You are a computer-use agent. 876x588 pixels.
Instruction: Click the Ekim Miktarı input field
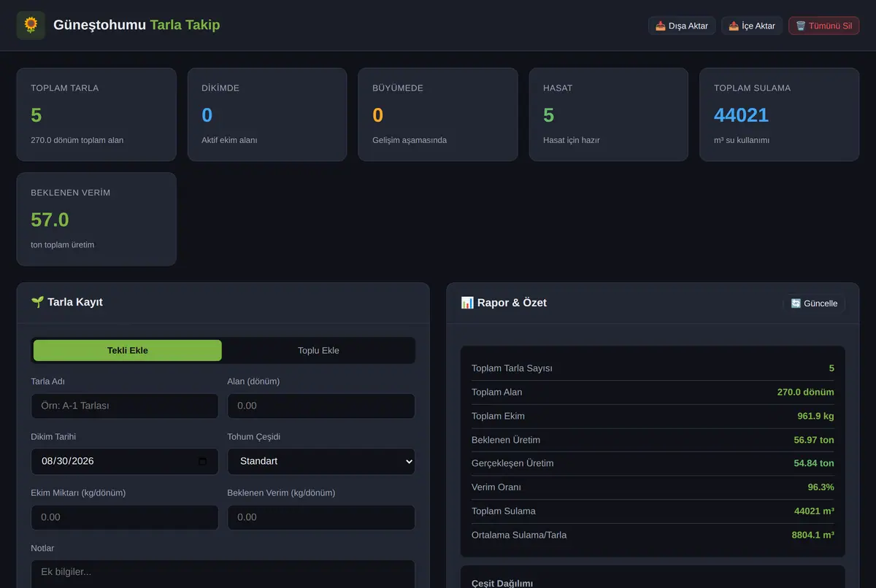[125, 517]
